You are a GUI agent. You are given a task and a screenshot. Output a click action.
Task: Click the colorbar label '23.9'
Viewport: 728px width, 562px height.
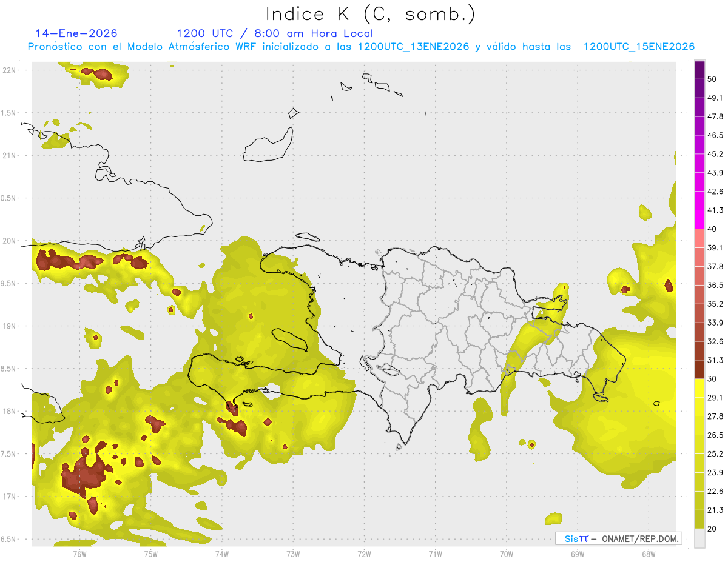point(715,472)
